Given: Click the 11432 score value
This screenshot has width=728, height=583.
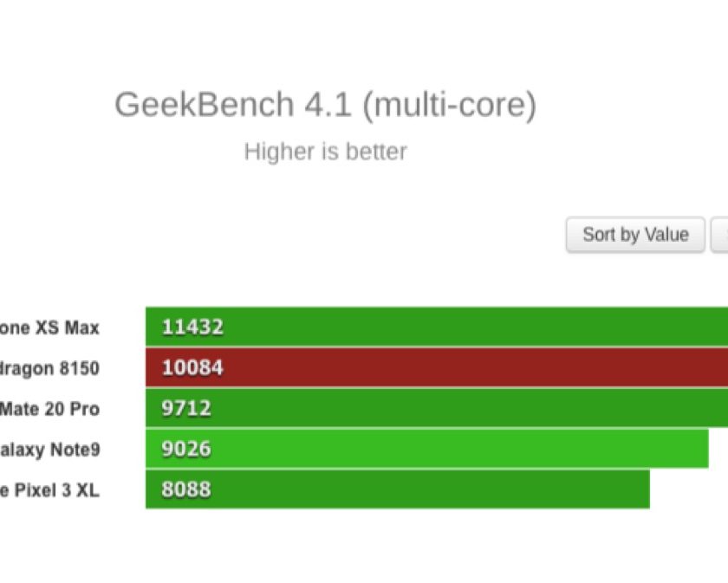Looking at the screenshot, I should (x=192, y=327).
